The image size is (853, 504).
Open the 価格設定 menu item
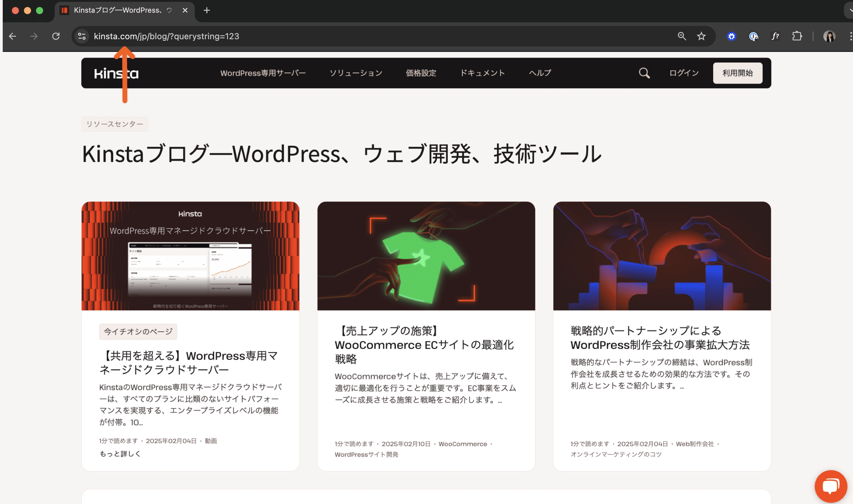coord(421,73)
